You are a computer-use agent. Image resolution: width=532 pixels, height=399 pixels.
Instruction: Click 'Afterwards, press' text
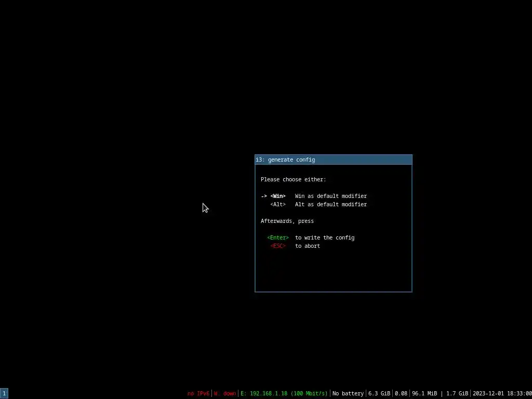pos(287,221)
